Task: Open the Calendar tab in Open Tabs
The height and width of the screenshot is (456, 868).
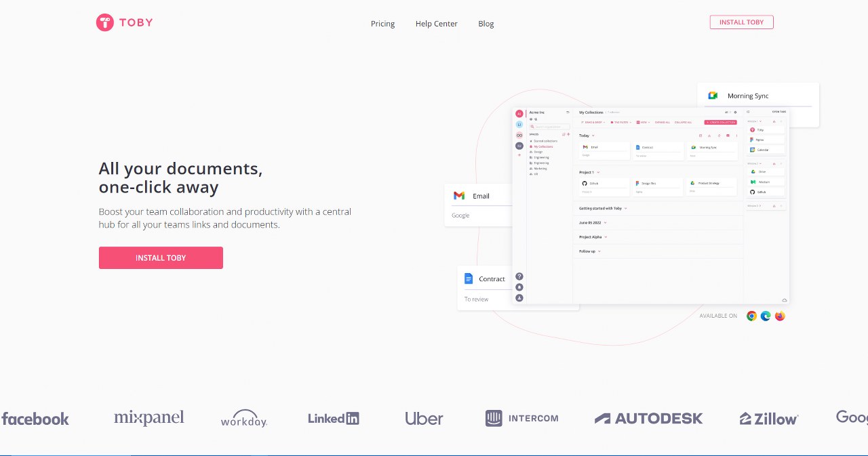Action: [766, 150]
